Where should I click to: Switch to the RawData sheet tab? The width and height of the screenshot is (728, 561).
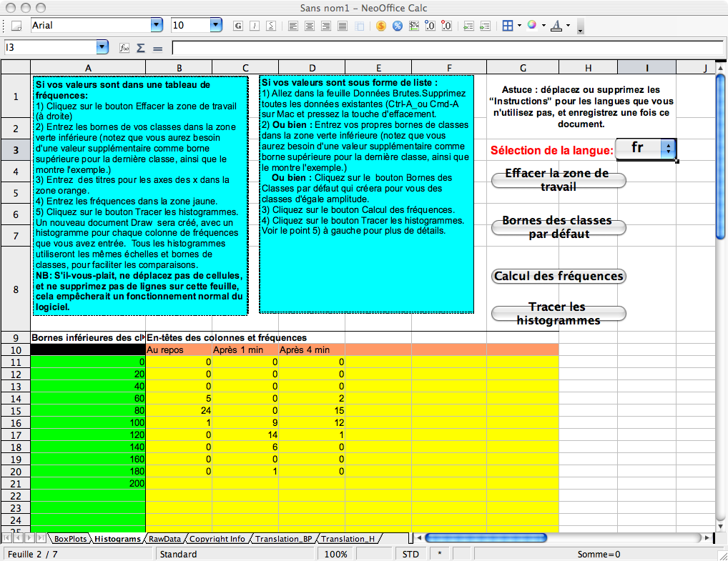164,539
